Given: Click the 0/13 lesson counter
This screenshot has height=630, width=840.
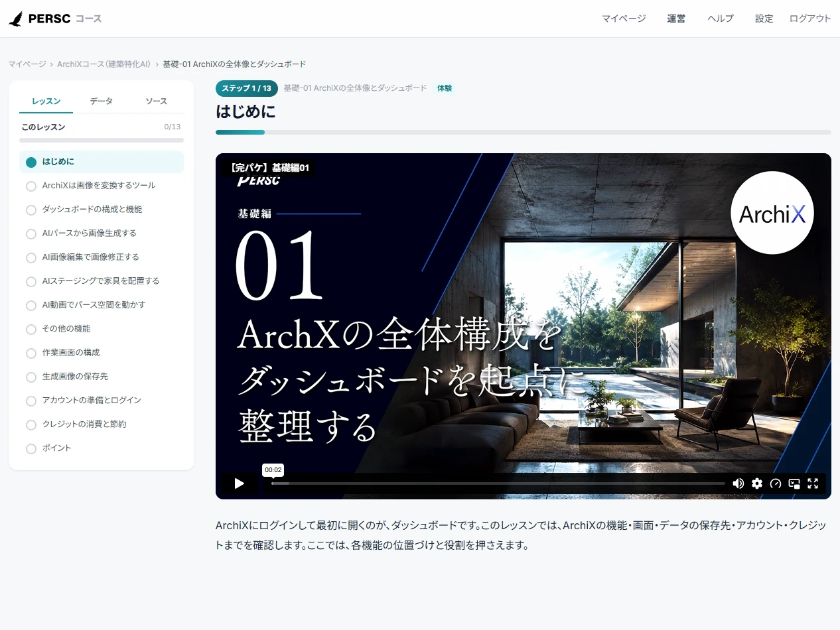Looking at the screenshot, I should [173, 127].
